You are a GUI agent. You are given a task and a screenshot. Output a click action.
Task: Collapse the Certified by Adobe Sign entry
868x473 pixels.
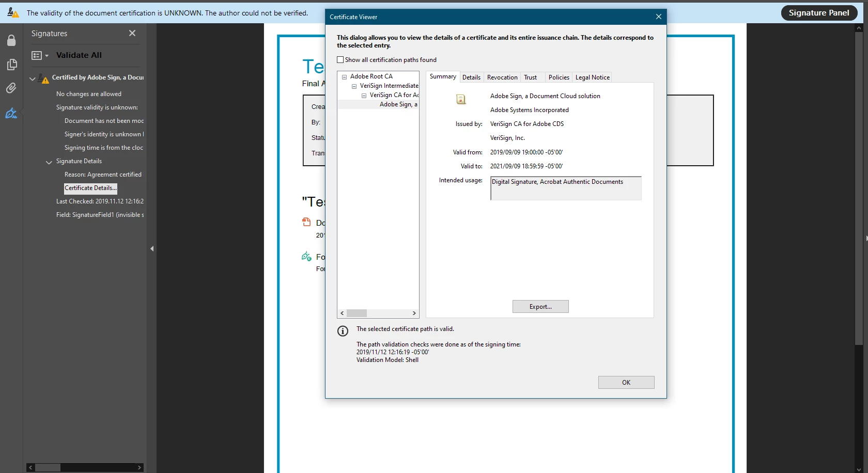(33, 78)
